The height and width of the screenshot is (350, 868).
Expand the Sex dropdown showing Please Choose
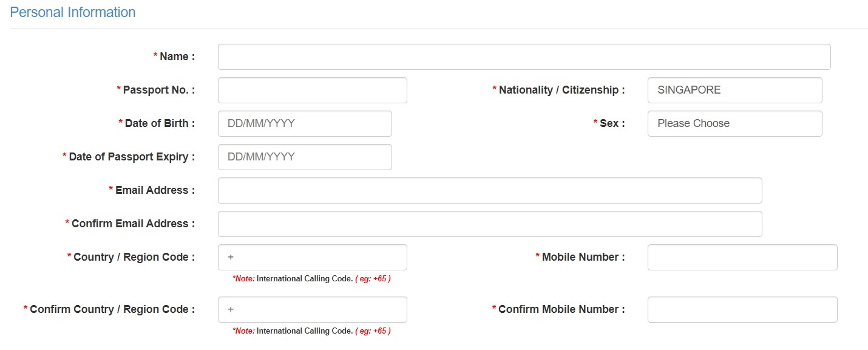734,123
